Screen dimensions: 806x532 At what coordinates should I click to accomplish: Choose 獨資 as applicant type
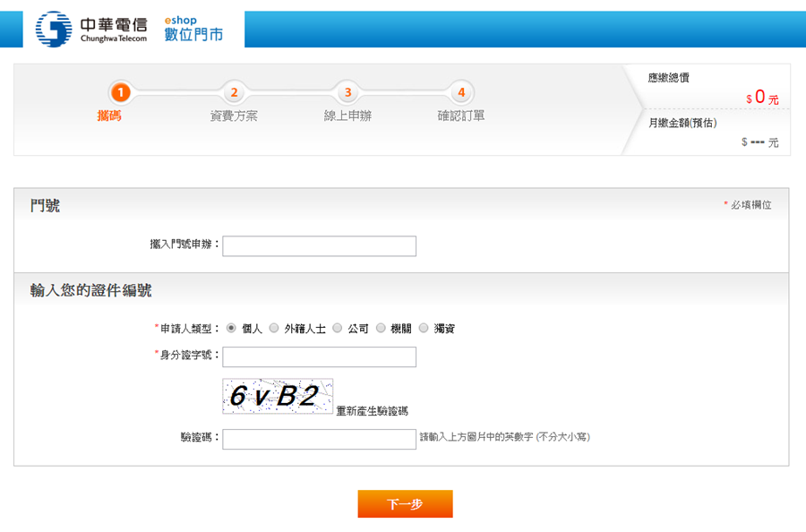click(x=424, y=328)
